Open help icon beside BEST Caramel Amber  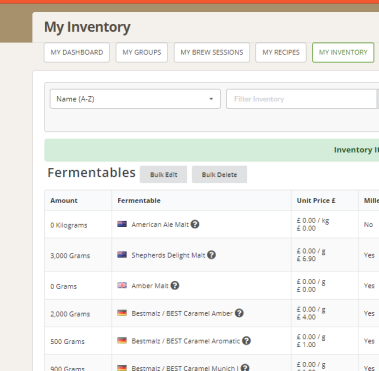(x=239, y=313)
